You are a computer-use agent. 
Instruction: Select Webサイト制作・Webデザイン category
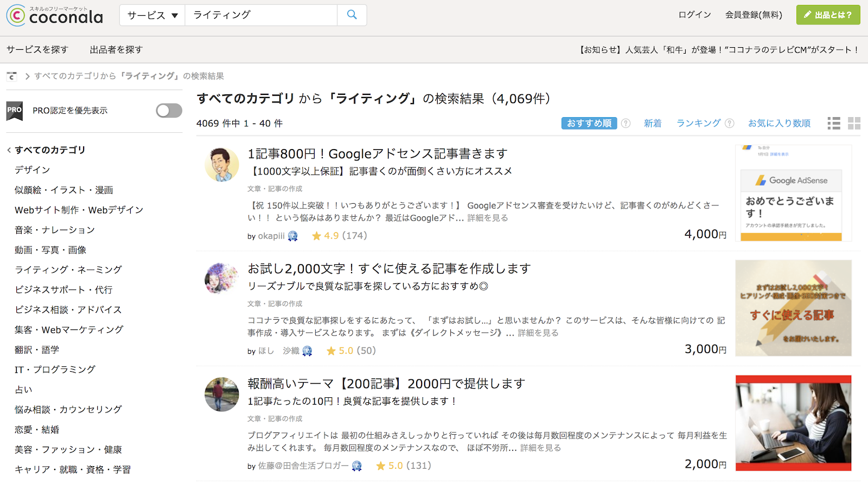79,210
